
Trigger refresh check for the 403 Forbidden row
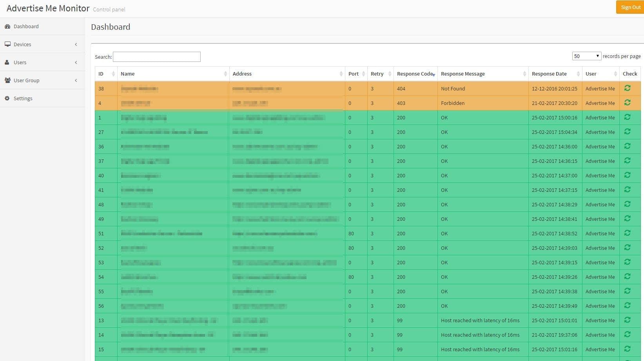628,103
